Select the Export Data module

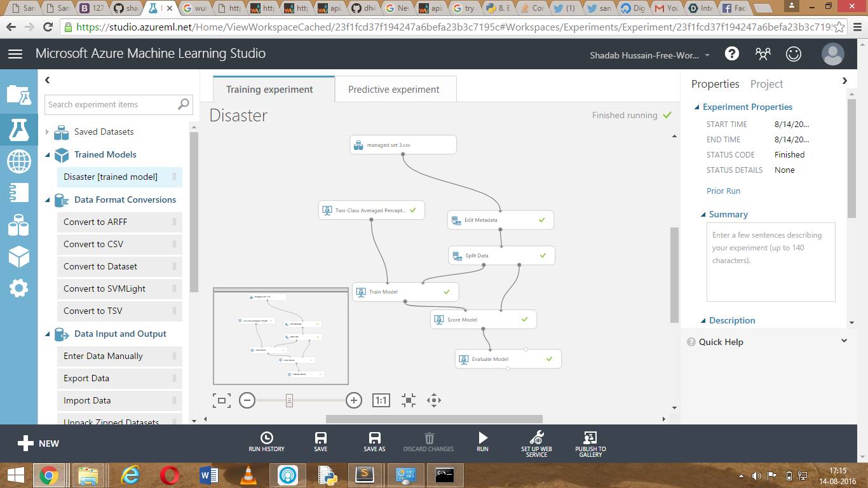119,378
